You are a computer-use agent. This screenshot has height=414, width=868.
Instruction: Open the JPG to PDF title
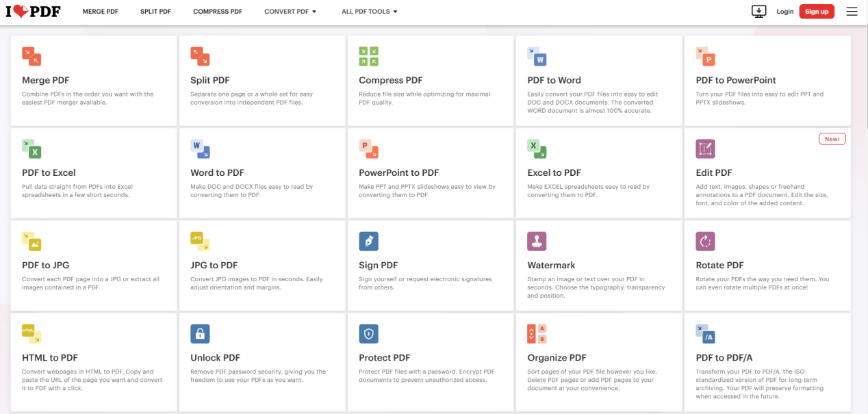point(214,265)
